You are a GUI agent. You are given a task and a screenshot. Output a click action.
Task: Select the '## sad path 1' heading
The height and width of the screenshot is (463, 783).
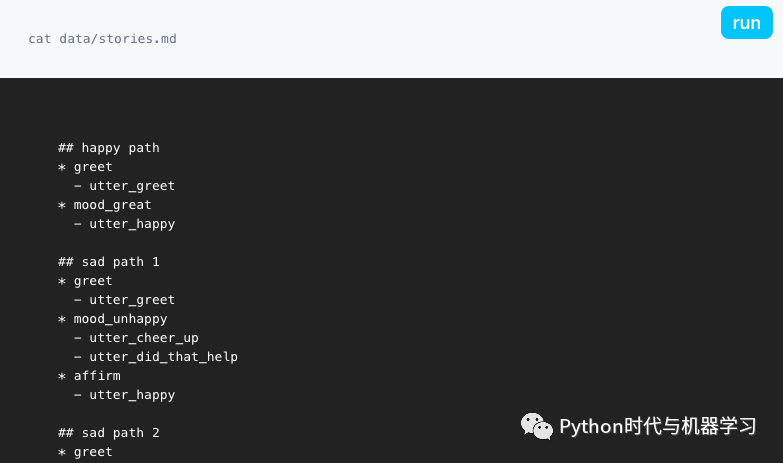click(x=108, y=262)
